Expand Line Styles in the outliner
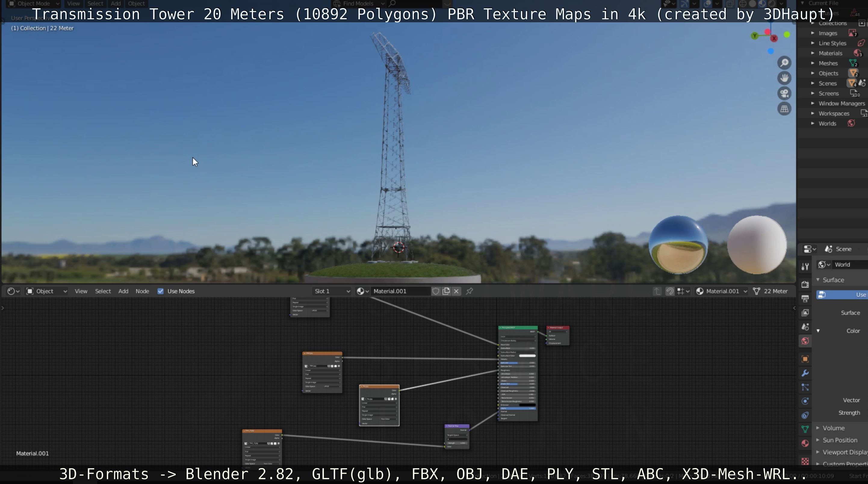 coord(813,43)
